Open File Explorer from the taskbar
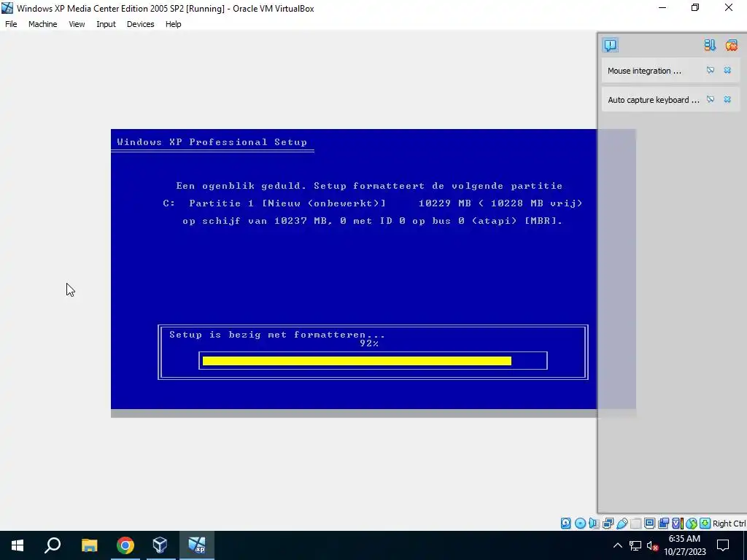This screenshot has width=747, height=560. pos(89,545)
